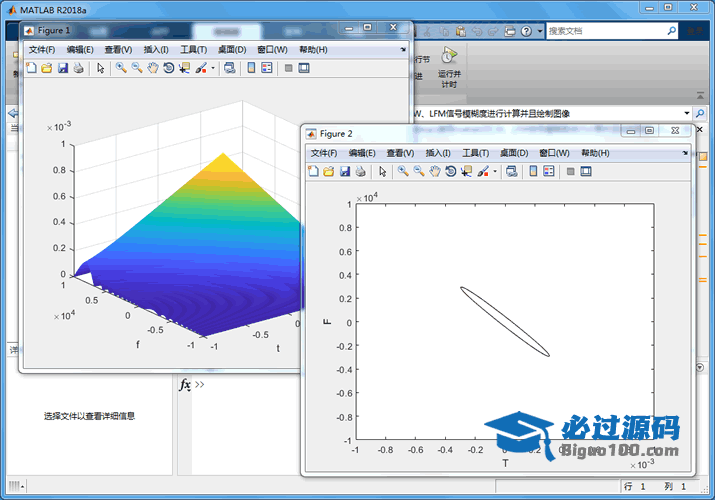
Task: Open 插入(I) menu in Figure 2
Action: coord(438,153)
